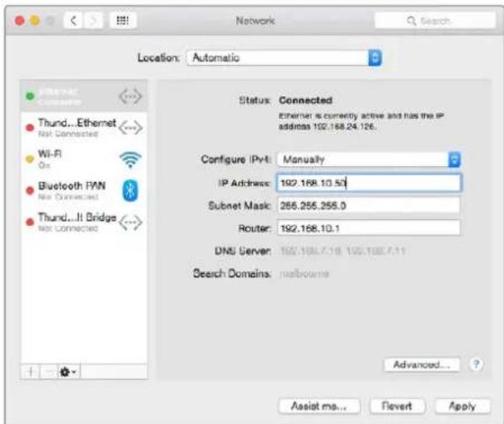Select the Wi-Fi service in list
504x424 pixels.
pos(84,159)
